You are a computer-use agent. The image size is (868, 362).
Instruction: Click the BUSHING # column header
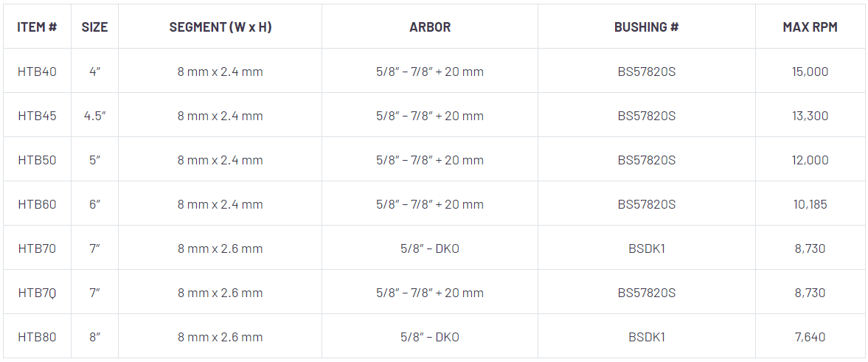coord(646,27)
